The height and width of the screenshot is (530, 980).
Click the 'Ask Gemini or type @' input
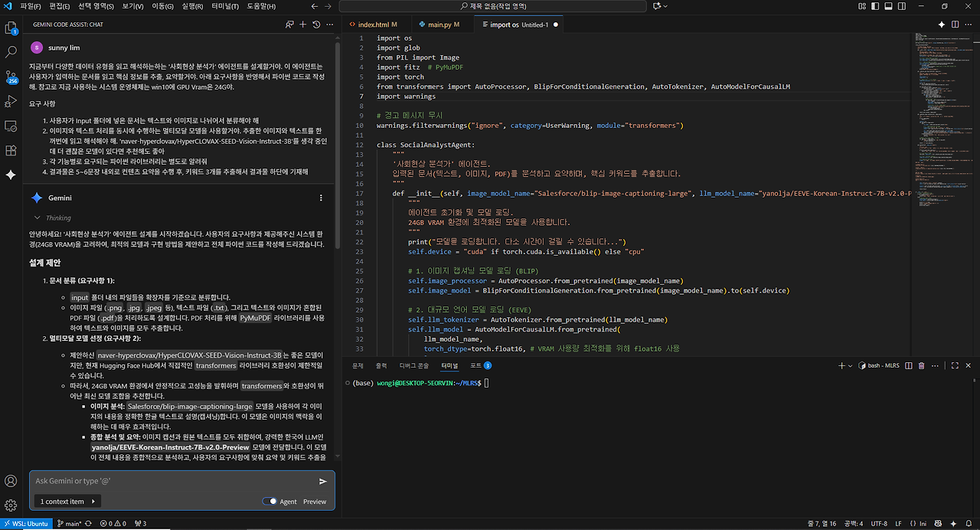(173, 481)
